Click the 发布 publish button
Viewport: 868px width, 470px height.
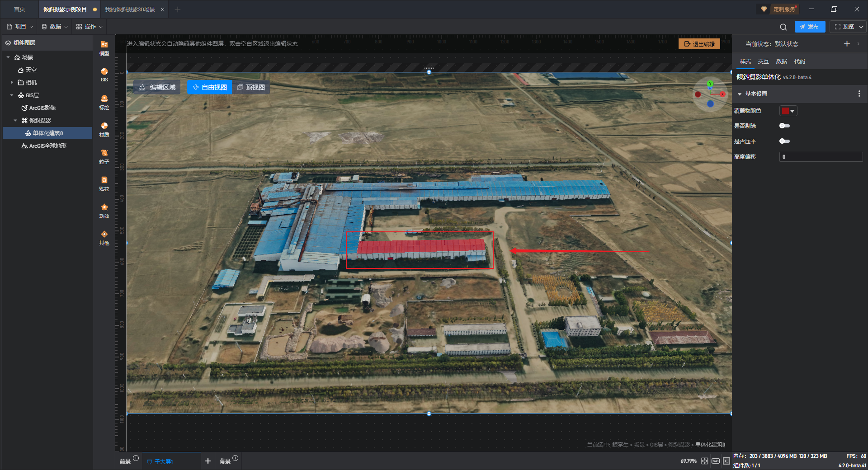(x=810, y=27)
